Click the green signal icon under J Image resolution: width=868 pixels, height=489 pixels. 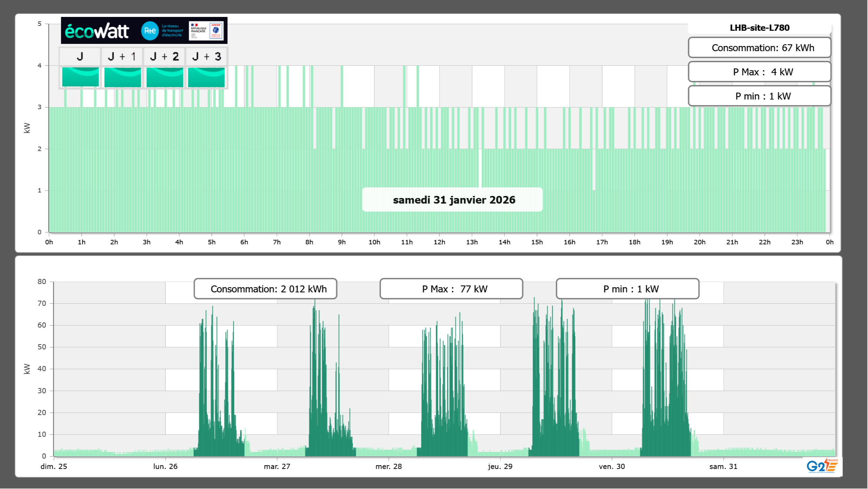tap(80, 77)
